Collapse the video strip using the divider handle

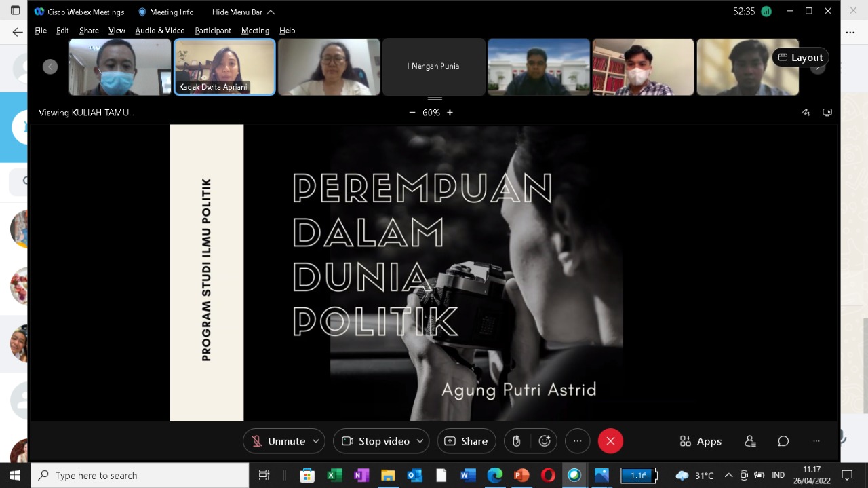[x=435, y=98]
